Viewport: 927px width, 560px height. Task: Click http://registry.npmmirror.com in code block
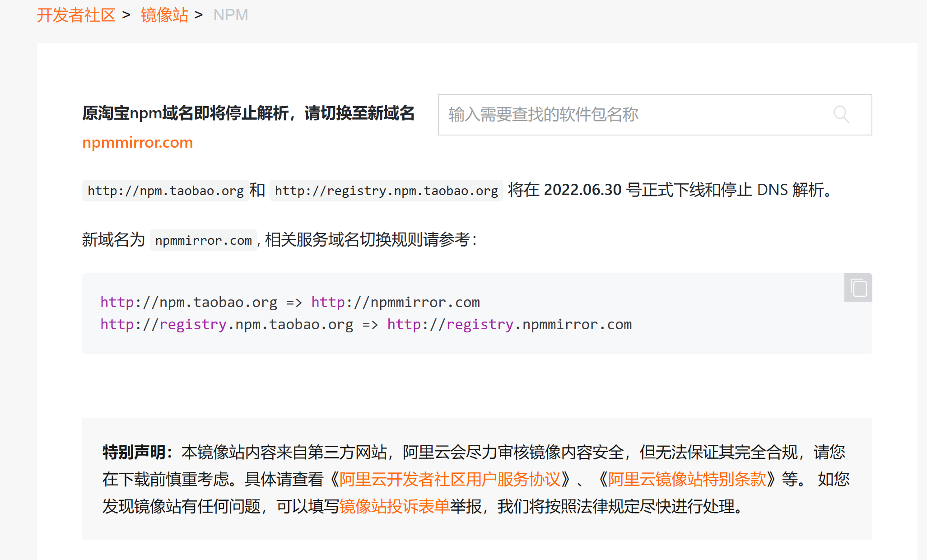pos(510,324)
